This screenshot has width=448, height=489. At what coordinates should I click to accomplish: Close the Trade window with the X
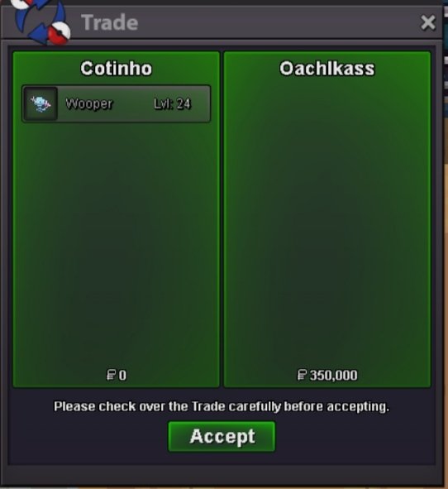coord(428,22)
